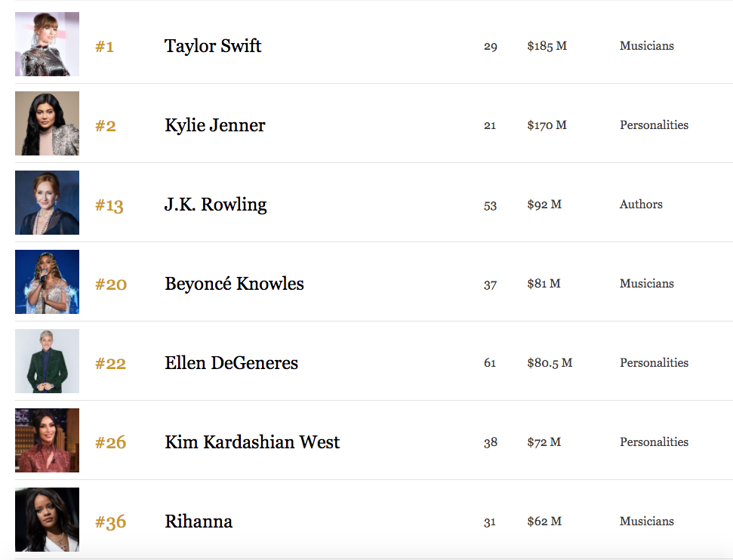Click the $185 M earnings value
This screenshot has height=560, width=733.
pos(547,46)
